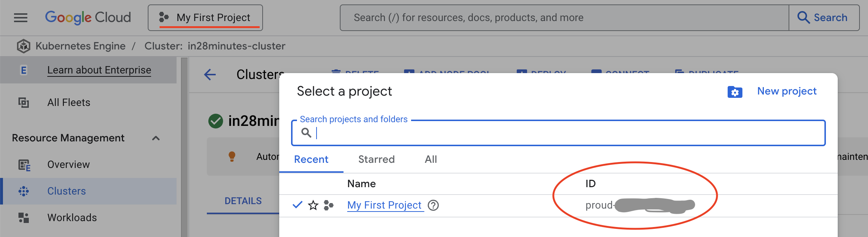Image resolution: width=868 pixels, height=237 pixels.
Task: Open the My First Project link
Action: click(384, 205)
